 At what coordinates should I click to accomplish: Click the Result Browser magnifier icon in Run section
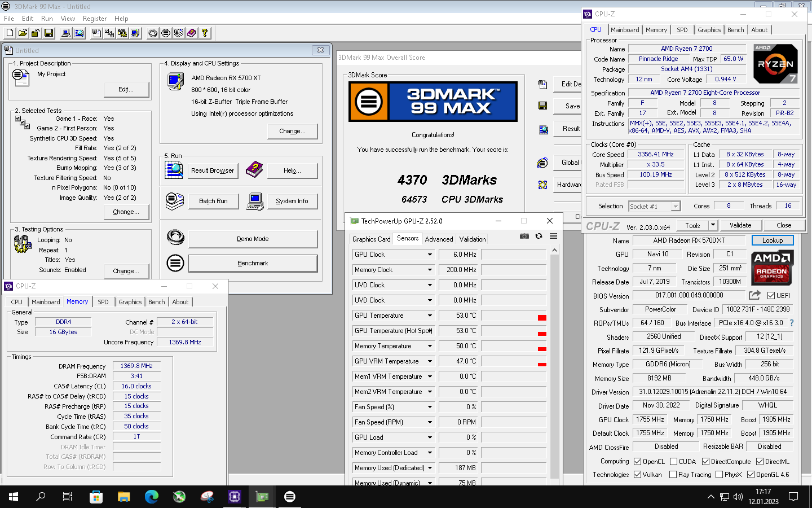click(174, 170)
